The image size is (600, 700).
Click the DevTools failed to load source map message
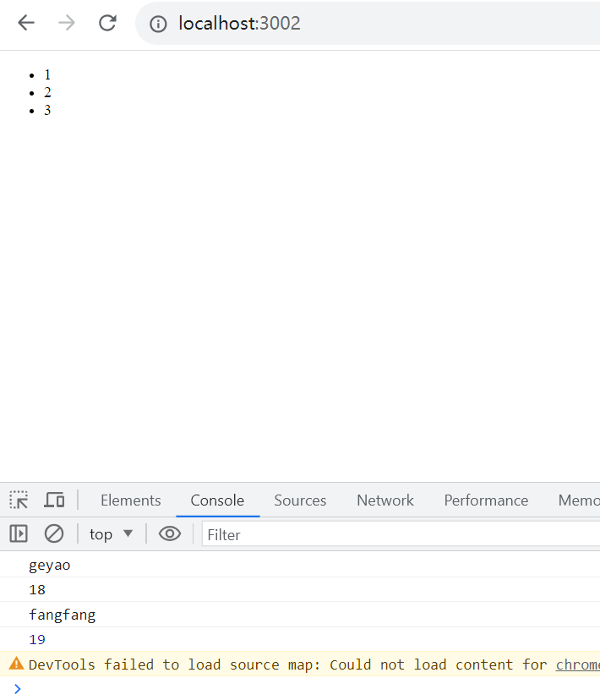[287, 664]
